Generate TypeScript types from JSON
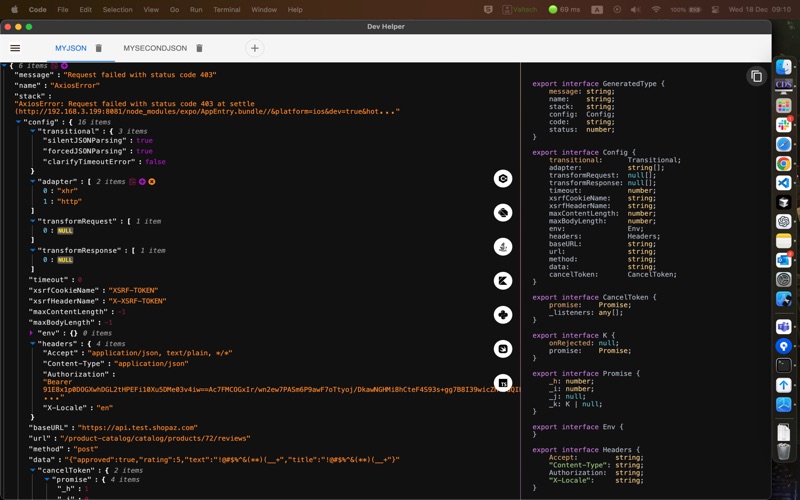Screen dimensions: 800x500 click(503, 383)
